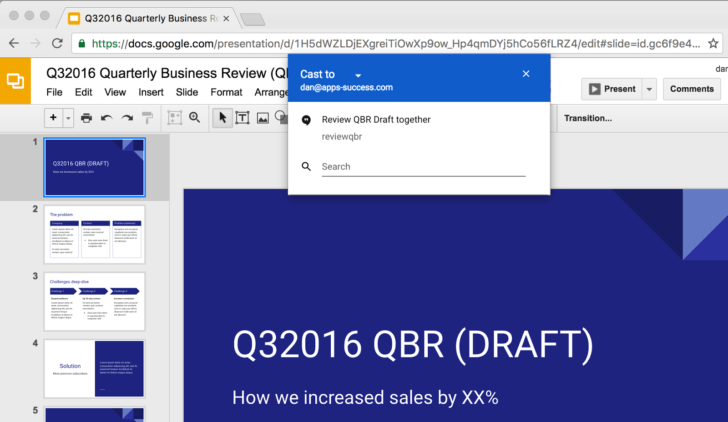
Task: Open the Comments button
Action: [x=692, y=89]
